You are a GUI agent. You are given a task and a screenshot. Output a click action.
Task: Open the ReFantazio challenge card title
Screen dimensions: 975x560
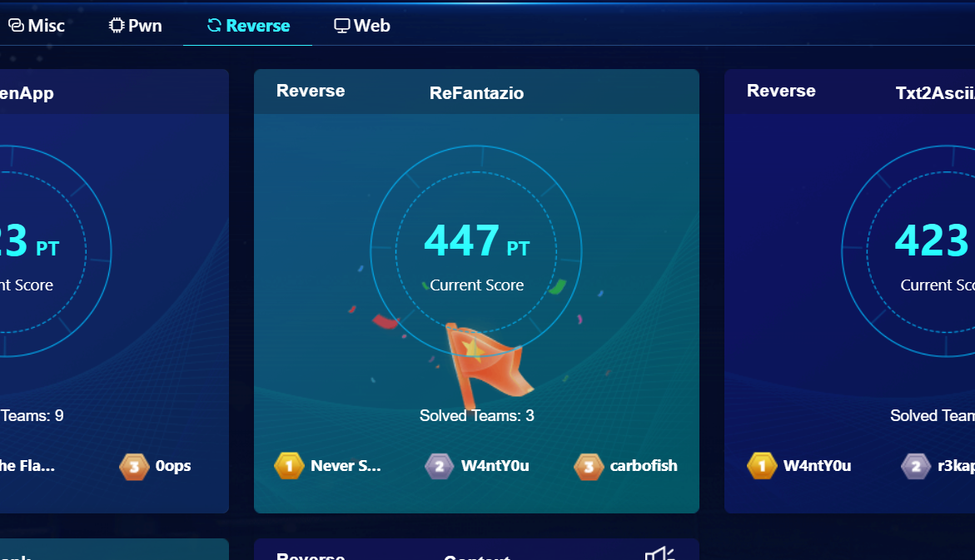pos(476,93)
